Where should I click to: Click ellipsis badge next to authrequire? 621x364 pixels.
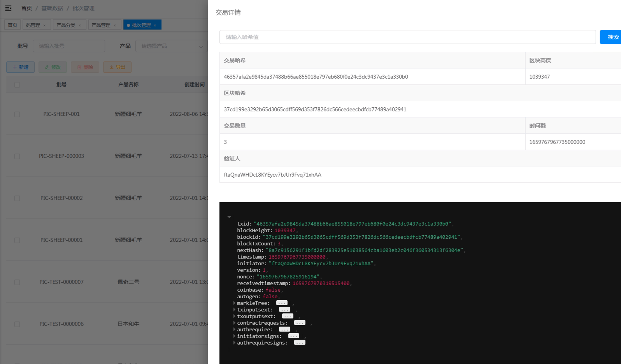click(284, 329)
